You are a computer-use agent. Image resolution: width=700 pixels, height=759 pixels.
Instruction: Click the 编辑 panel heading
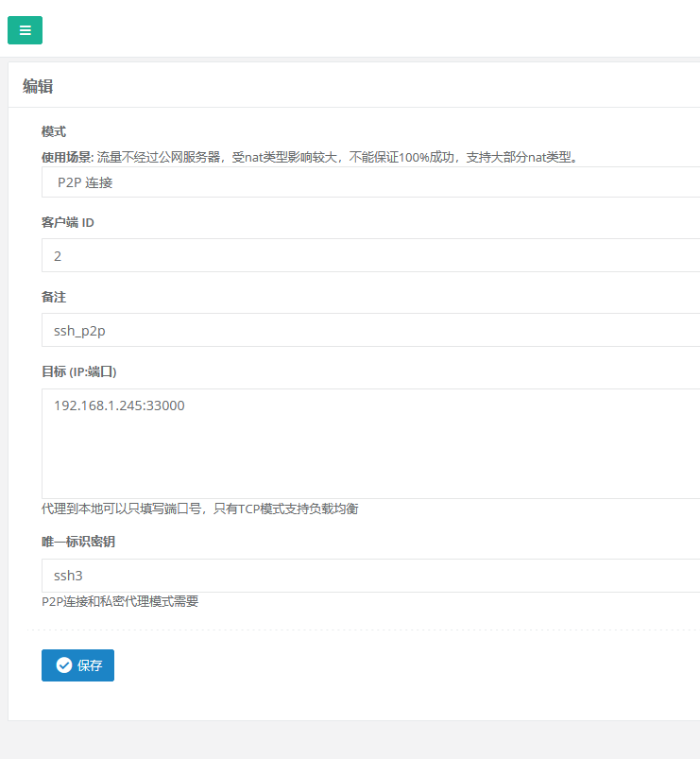pos(38,86)
